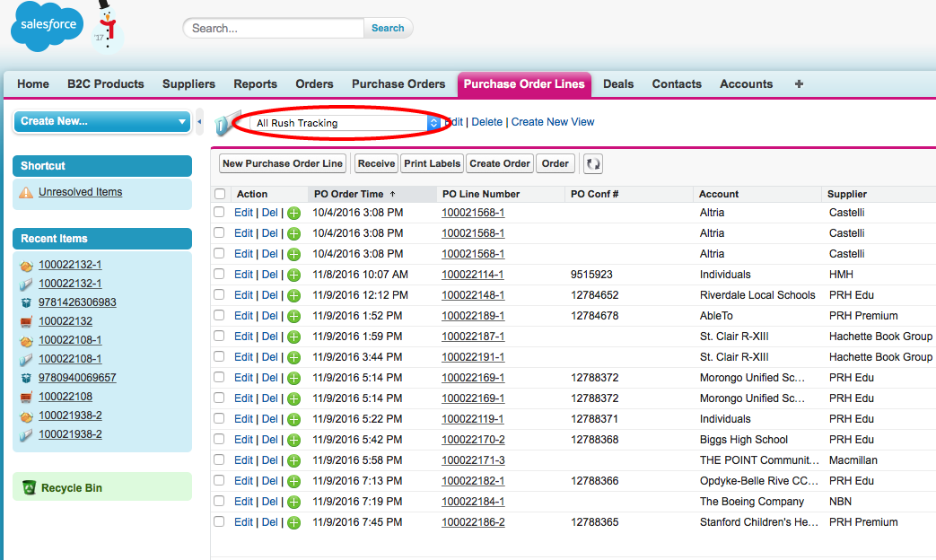Click the Create New View link
This screenshot has width=936, height=560.
[553, 122]
